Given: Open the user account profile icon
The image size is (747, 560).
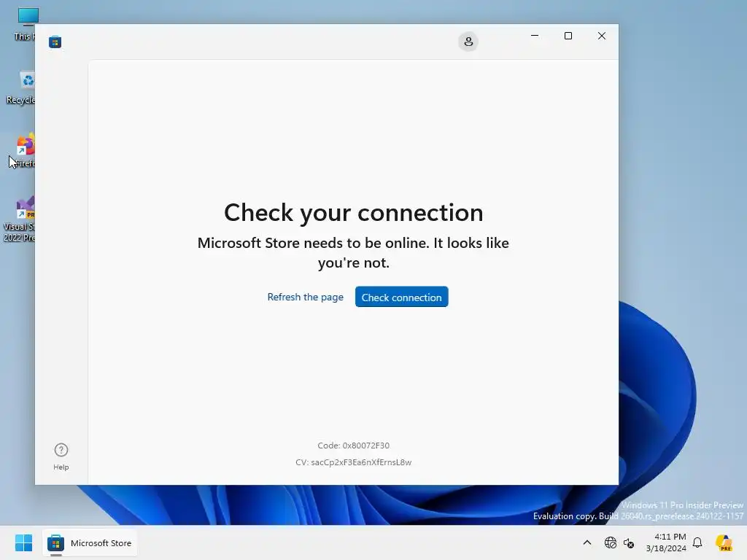Looking at the screenshot, I should point(468,42).
